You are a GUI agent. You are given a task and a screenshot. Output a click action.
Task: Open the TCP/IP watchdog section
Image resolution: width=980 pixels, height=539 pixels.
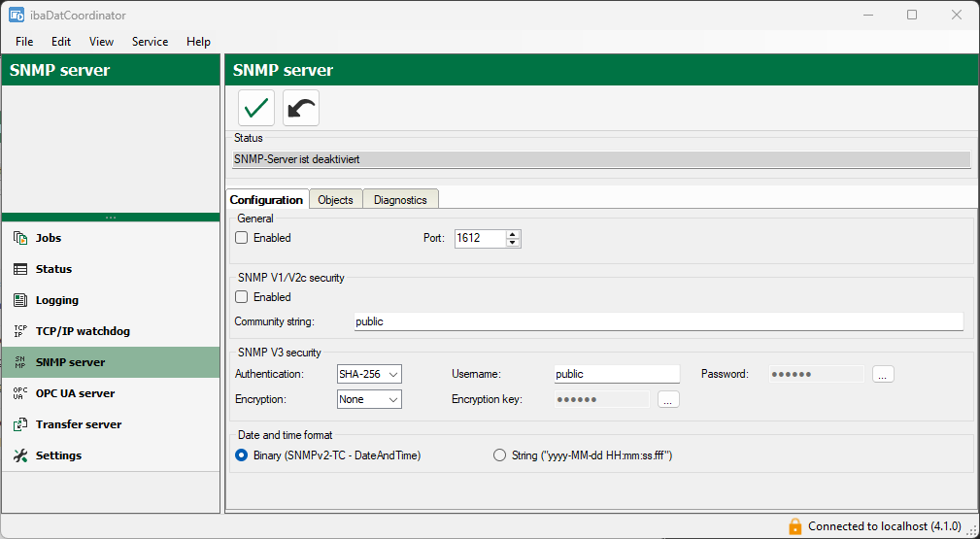click(x=84, y=331)
